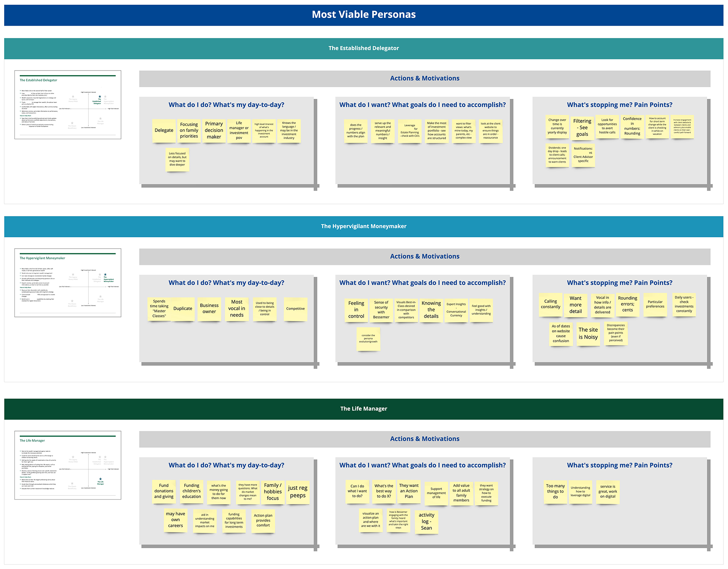Select 'Daily users - check investments constantly' note
The width and height of the screenshot is (728, 569).
tap(684, 305)
